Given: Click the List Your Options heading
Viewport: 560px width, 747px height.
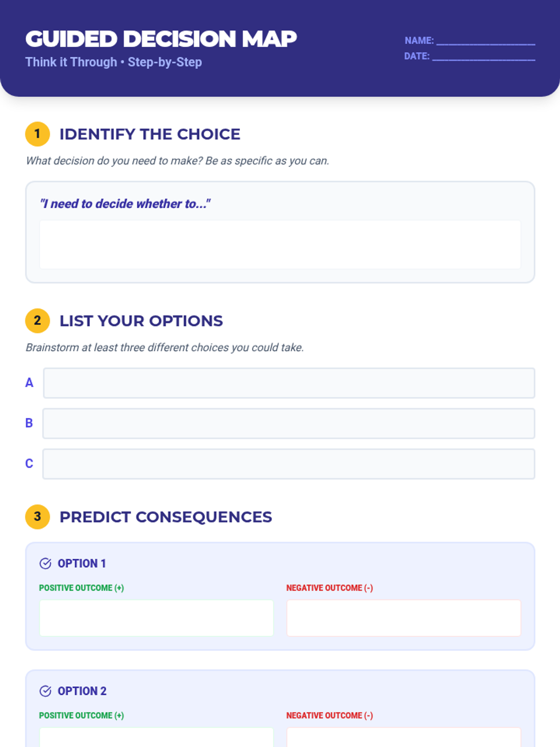Looking at the screenshot, I should tap(141, 321).
